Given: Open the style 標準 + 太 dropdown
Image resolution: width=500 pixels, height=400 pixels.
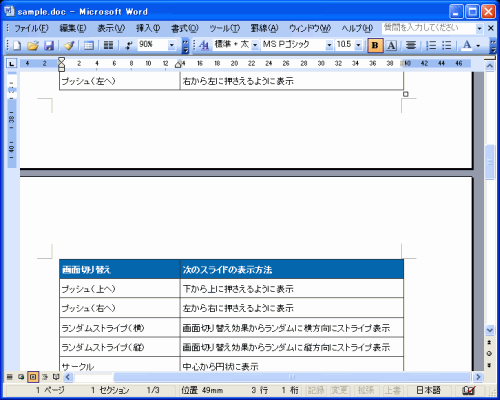Looking at the screenshot, I should coord(255,45).
